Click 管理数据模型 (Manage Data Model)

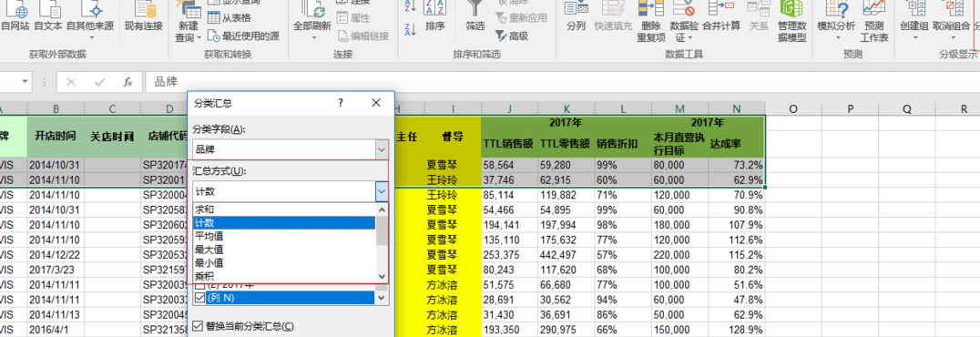(791, 22)
